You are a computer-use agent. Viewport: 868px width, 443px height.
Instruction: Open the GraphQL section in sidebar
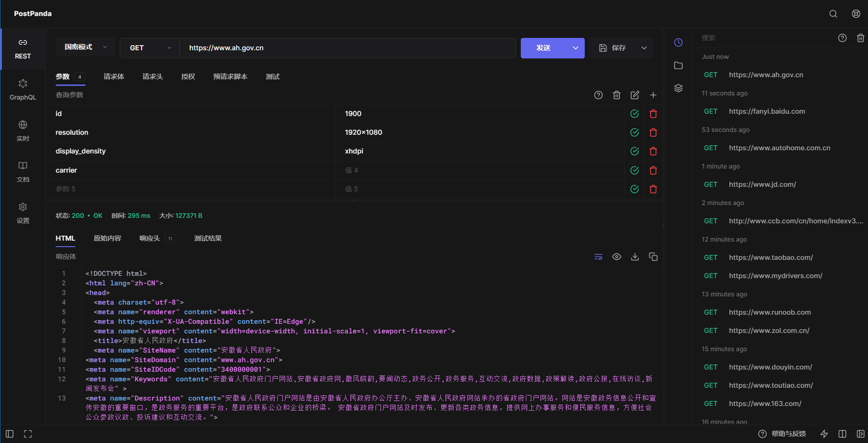point(23,90)
